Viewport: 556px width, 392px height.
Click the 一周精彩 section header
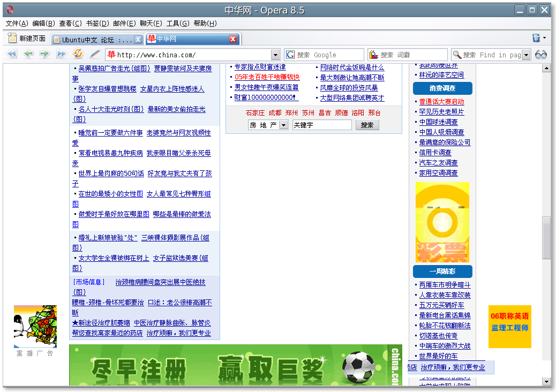442,272
